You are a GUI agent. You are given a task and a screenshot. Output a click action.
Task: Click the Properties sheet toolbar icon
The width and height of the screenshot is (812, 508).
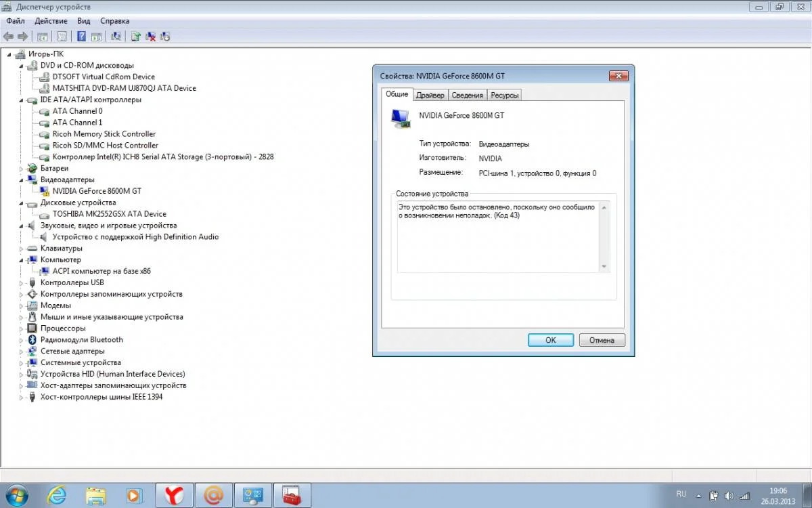tap(62, 37)
